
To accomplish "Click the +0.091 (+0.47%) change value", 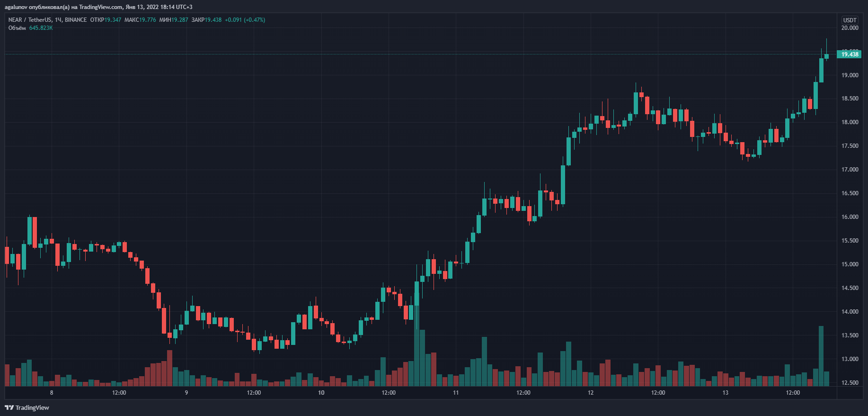I will pos(245,20).
